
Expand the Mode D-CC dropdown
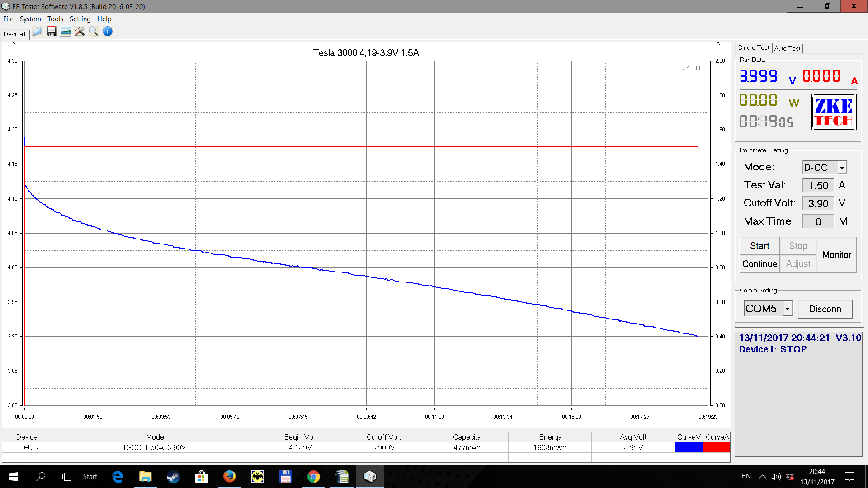pos(841,168)
